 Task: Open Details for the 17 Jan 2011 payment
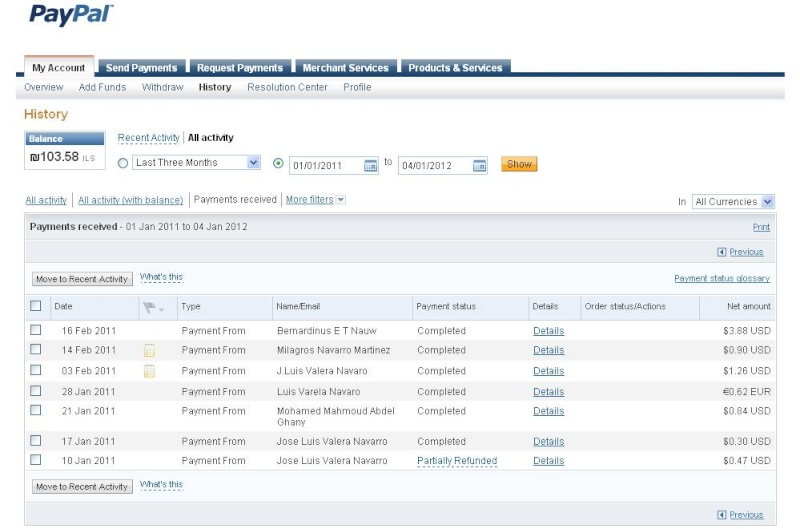coord(548,441)
